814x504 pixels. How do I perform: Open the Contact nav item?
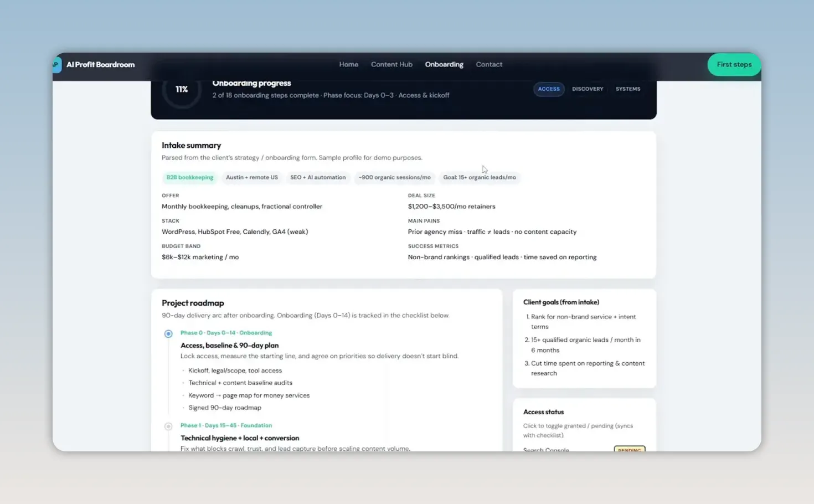coord(489,64)
